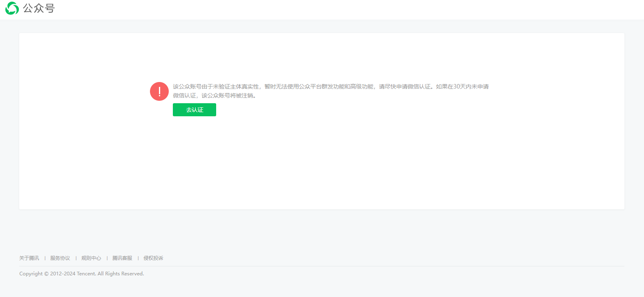Click the 去认证 green button

[x=195, y=110]
